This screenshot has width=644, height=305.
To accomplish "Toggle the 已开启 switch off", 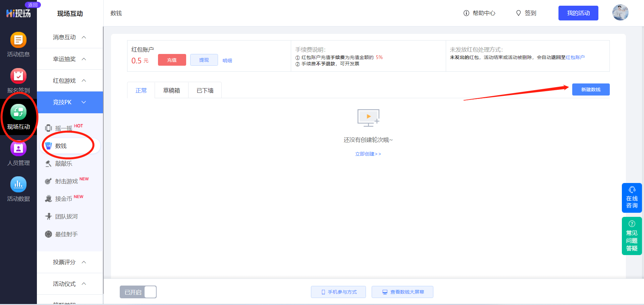I will click(x=138, y=292).
